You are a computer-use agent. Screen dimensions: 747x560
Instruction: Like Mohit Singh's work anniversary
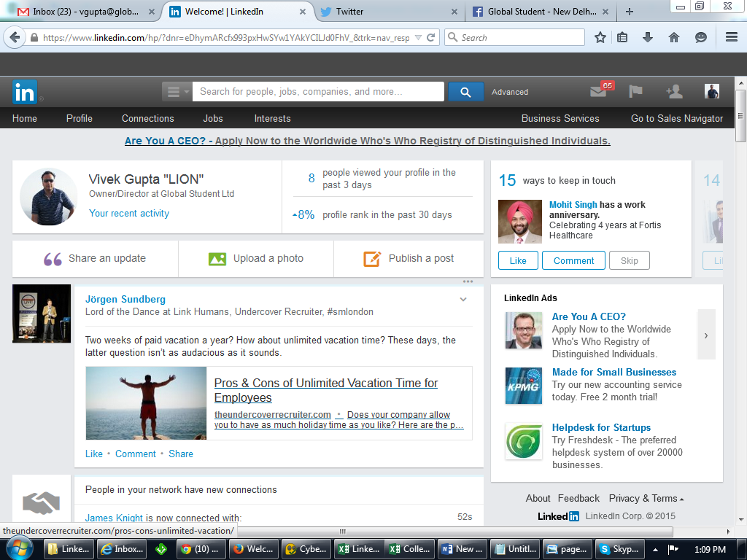click(x=518, y=260)
